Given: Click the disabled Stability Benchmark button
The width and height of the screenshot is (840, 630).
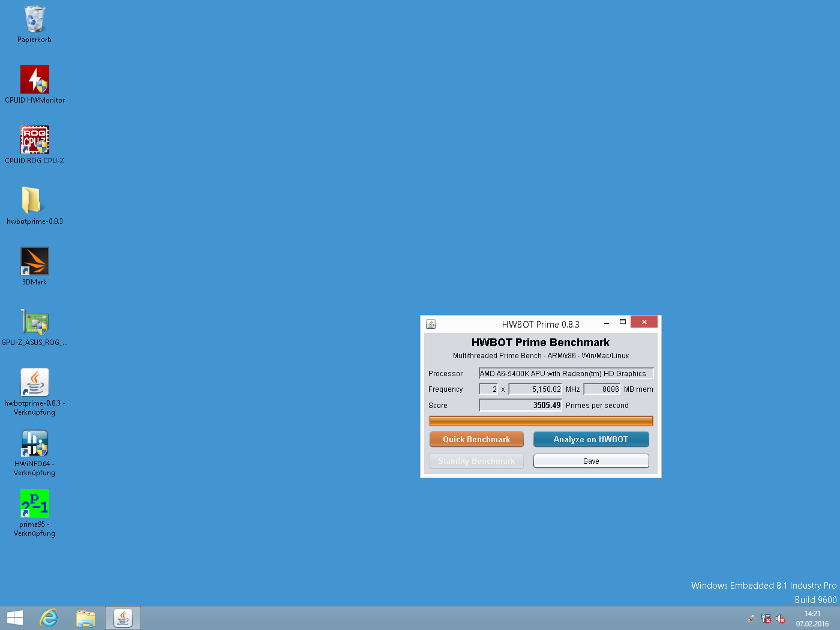Looking at the screenshot, I should [476, 461].
